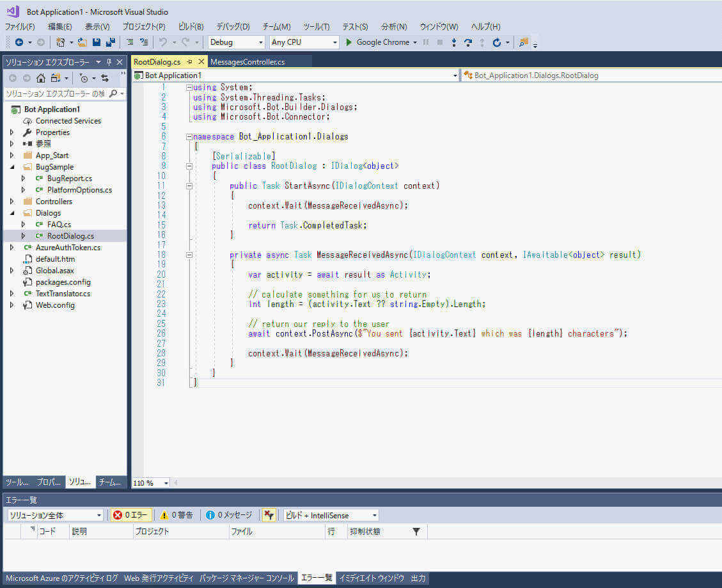Toggle the 0 messages filter button
This screenshot has height=588, width=722.
pyautogui.click(x=229, y=514)
